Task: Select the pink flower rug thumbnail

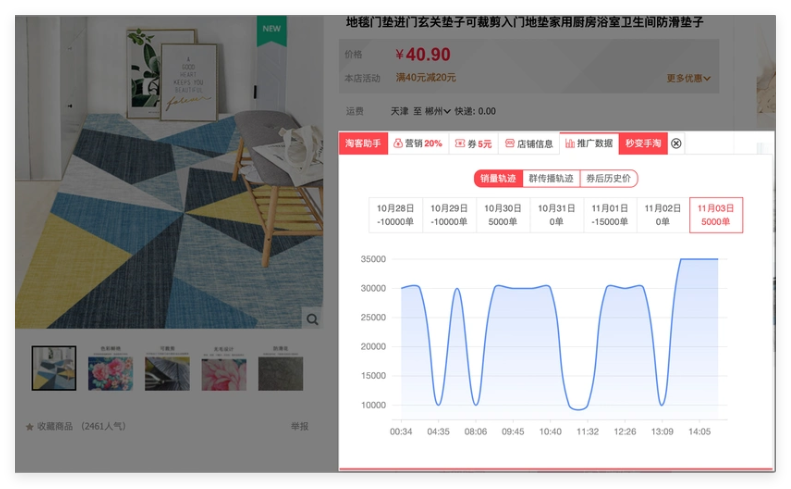Action: (x=224, y=368)
